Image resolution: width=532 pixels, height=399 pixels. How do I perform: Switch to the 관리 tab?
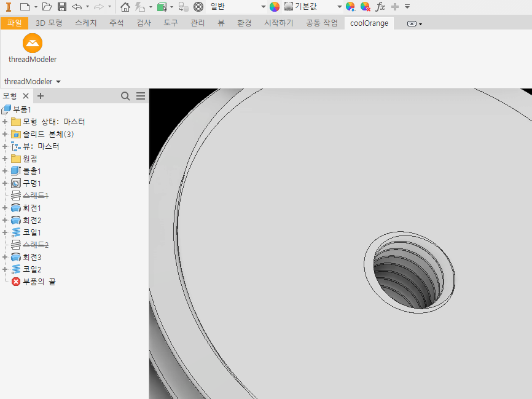197,23
